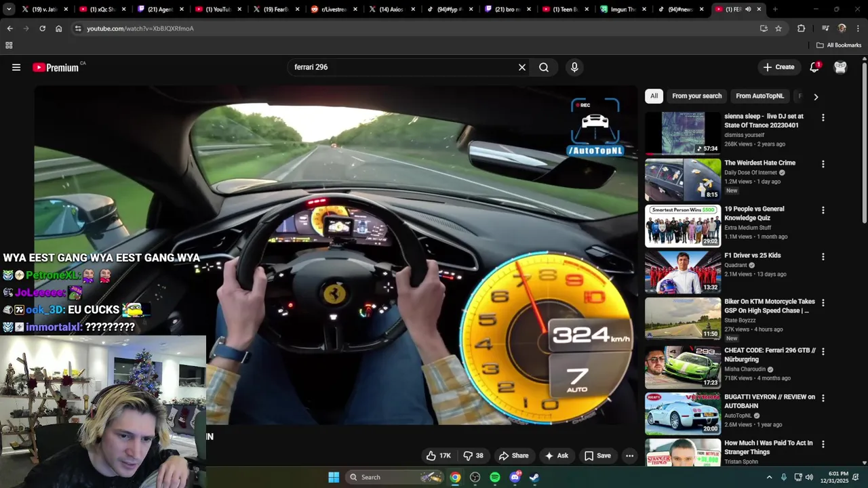This screenshot has height=488, width=868.
Task: Open Spotify from the taskbar
Action: (495, 477)
